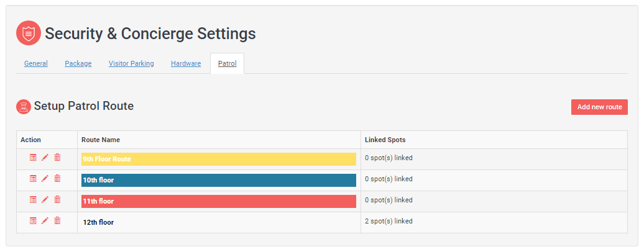644x252 pixels.
Task: Open the list icon for 9th Floor Route
Action: point(33,158)
